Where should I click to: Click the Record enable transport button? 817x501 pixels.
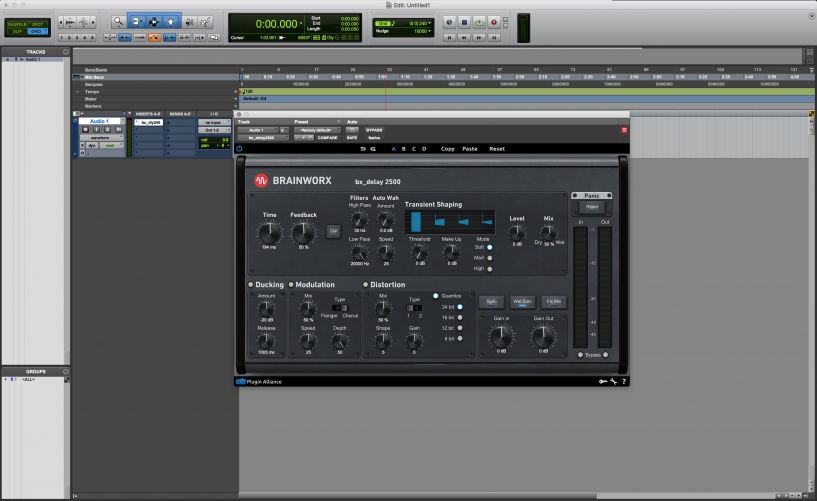pos(493,22)
